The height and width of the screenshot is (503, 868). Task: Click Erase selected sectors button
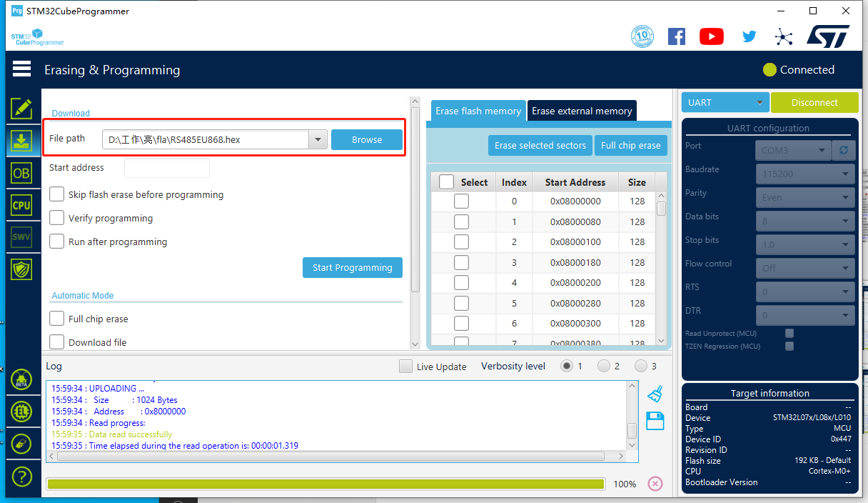point(540,145)
